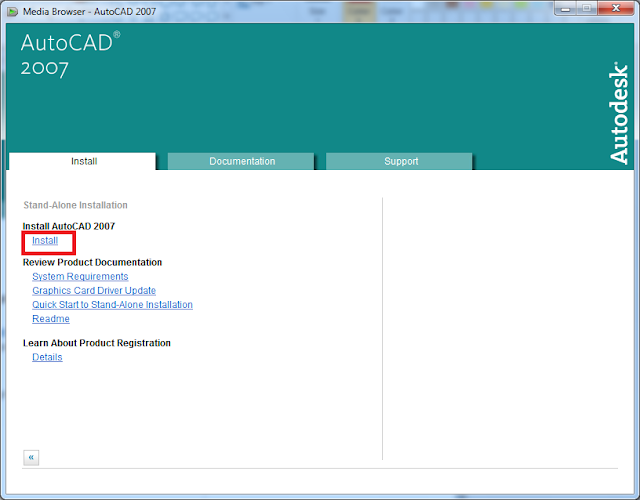Open the System Requirements link
Image resolution: width=640 pixels, height=500 pixels.
point(80,277)
